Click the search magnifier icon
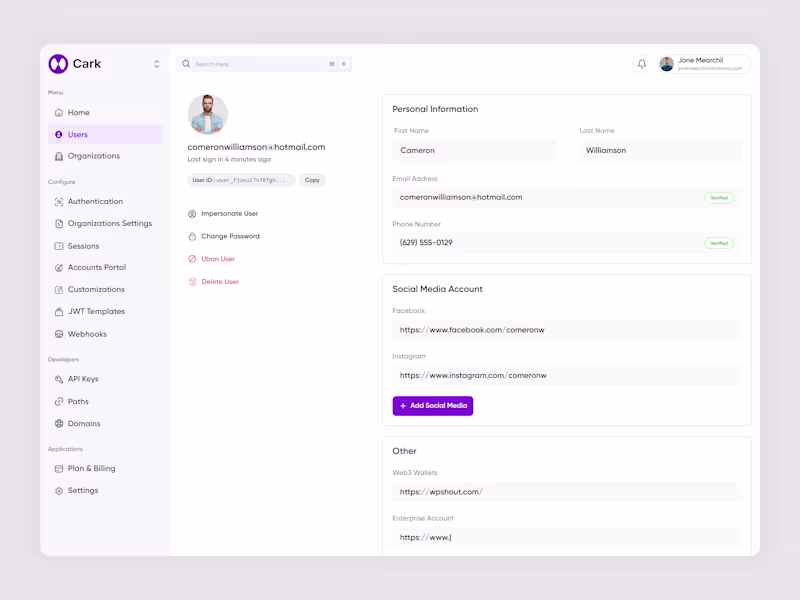The image size is (800, 600). pyautogui.click(x=186, y=64)
